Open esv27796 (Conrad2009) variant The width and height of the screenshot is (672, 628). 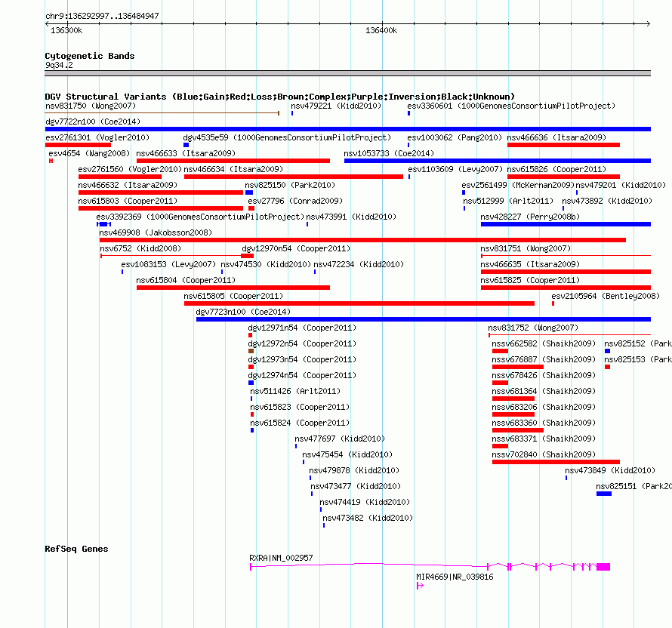[295, 201]
